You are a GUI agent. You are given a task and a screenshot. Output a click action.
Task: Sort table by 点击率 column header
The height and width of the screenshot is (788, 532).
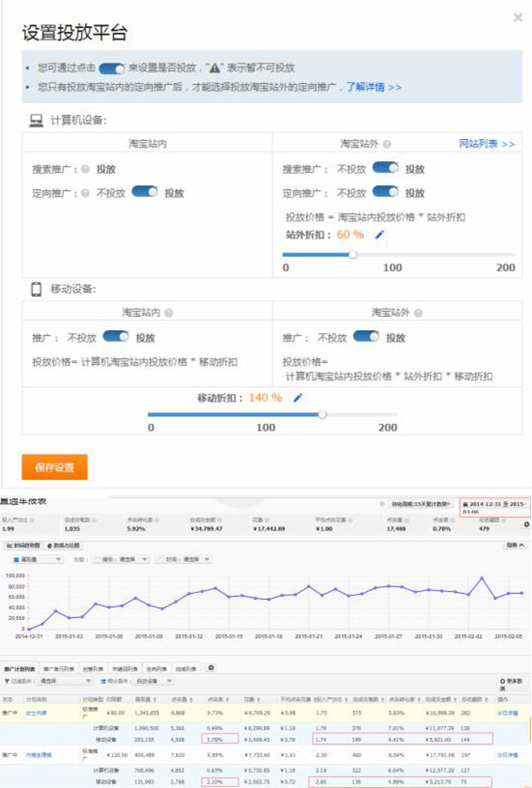click(218, 699)
